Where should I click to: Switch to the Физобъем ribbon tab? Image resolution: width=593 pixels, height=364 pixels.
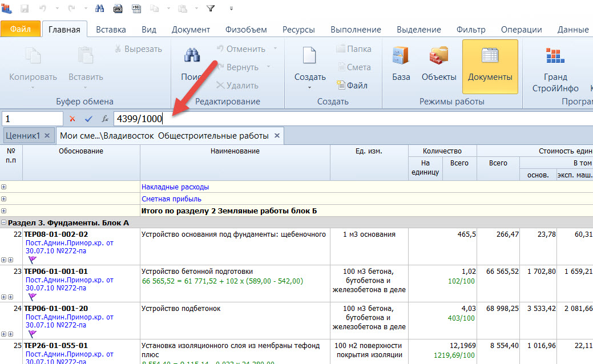pyautogui.click(x=245, y=30)
